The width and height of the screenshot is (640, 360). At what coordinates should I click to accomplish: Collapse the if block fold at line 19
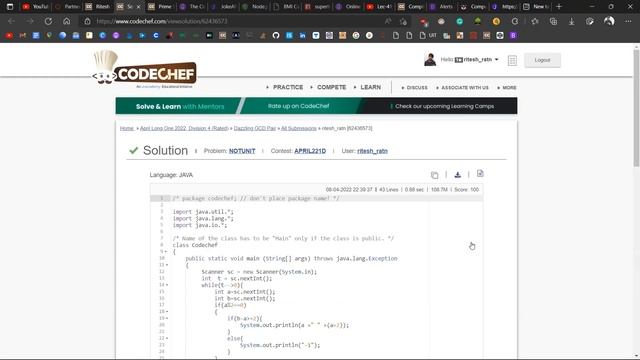point(167,318)
